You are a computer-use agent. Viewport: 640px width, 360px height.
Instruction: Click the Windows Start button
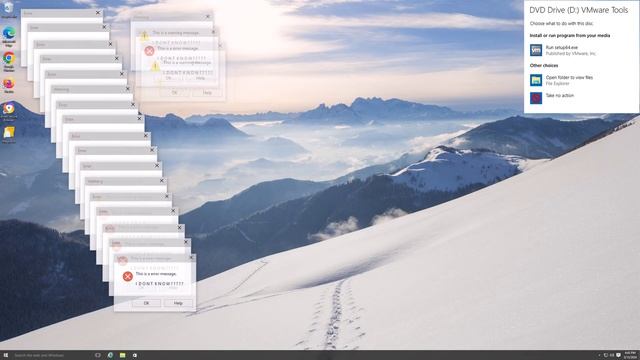point(5,355)
